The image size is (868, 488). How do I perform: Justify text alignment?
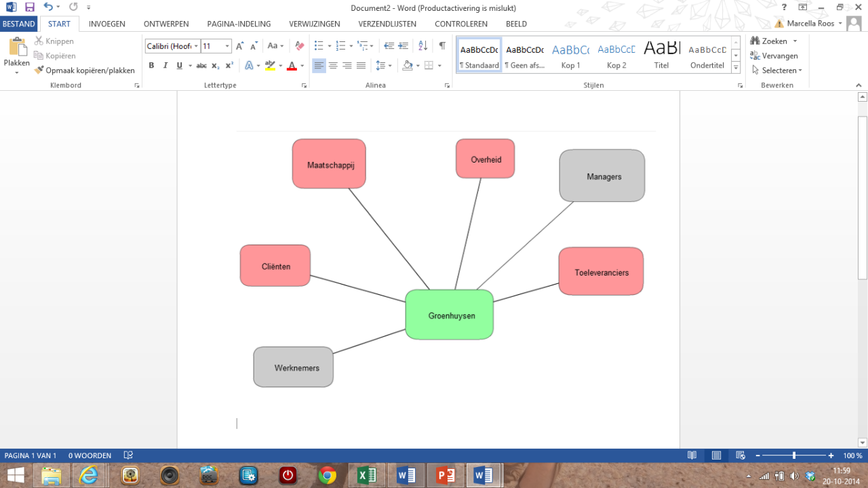pos(361,66)
